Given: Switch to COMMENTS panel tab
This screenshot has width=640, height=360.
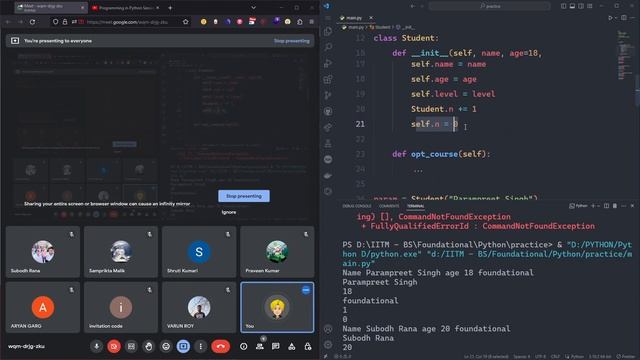Looking at the screenshot, I should click(x=389, y=206).
